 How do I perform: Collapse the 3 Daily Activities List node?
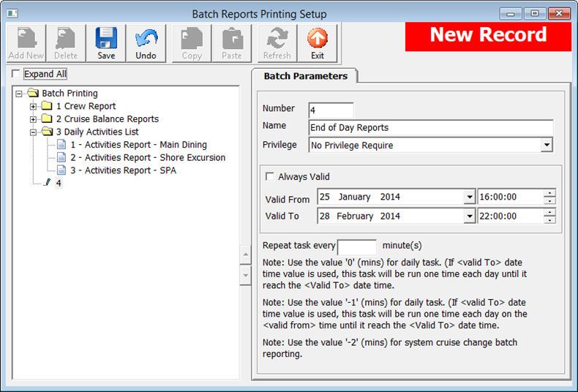pos(33,132)
